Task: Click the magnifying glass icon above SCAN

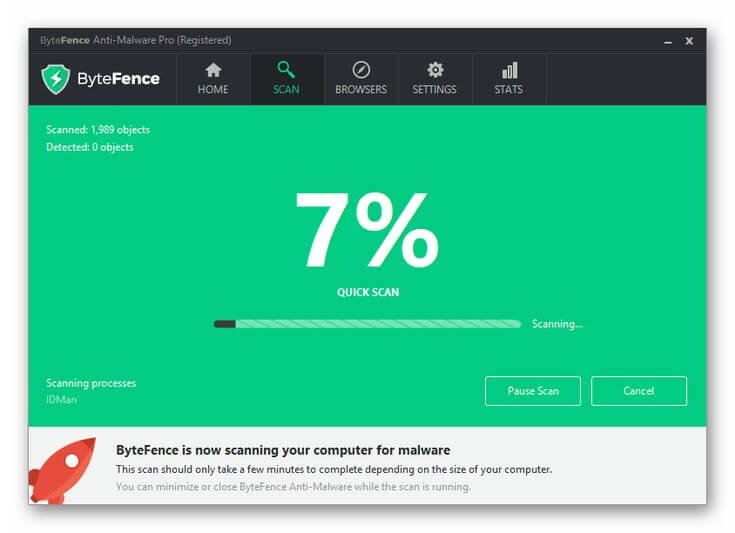Action: pos(286,69)
